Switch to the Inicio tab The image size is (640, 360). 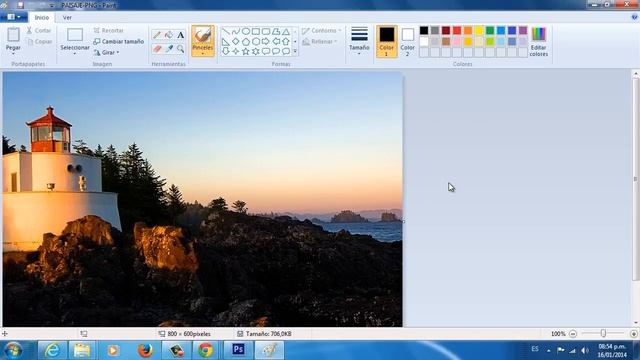[42, 18]
